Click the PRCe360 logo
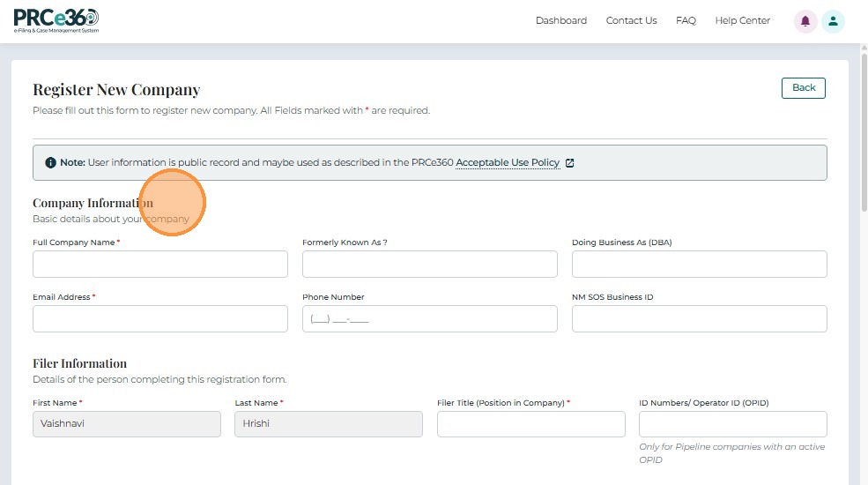868x485 pixels. pyautogui.click(x=56, y=21)
